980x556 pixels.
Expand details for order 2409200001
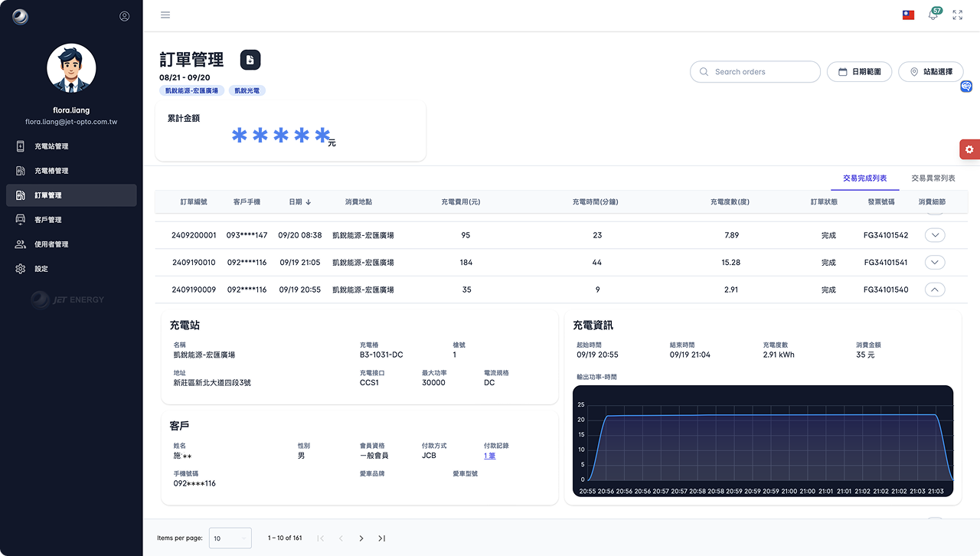(935, 235)
